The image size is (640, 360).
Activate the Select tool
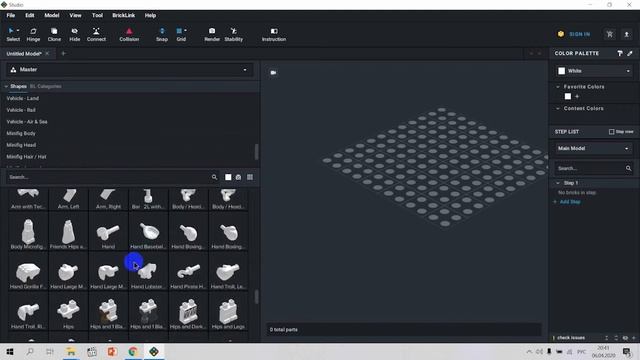pos(13,35)
